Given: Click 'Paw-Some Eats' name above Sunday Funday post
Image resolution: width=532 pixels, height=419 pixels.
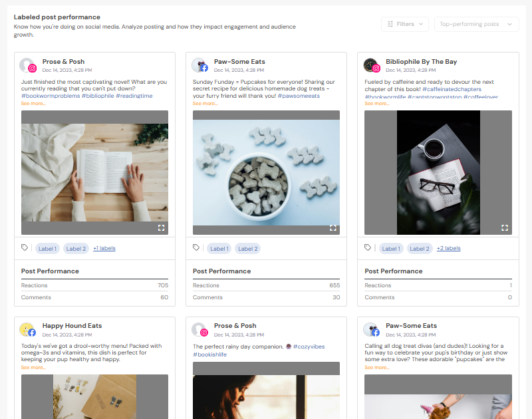Looking at the screenshot, I should 239,62.
